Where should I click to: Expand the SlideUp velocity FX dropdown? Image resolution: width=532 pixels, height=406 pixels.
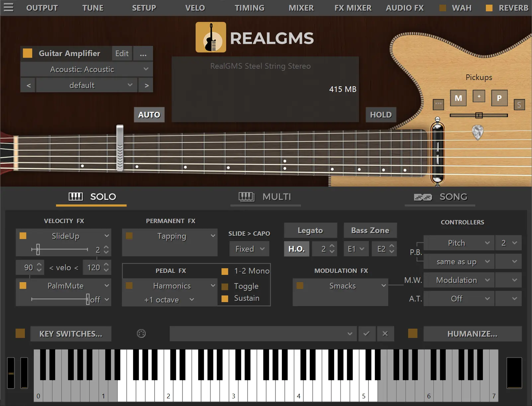[106, 236]
